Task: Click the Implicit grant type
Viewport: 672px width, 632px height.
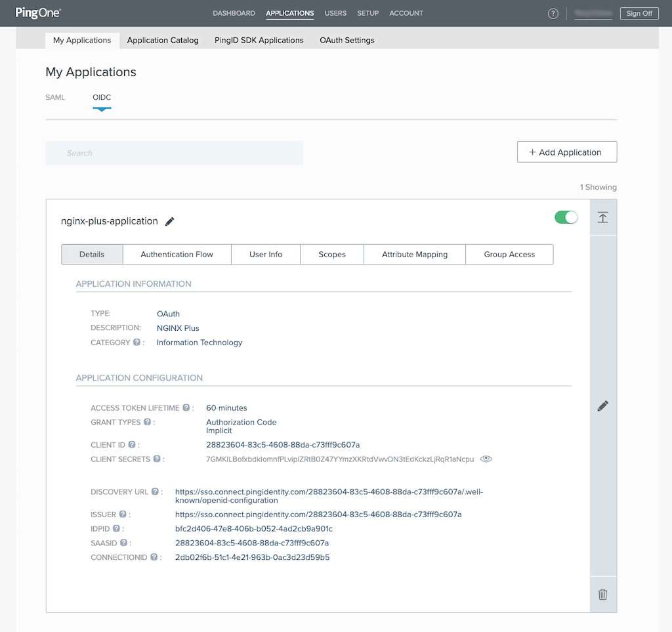Action: 219,431
